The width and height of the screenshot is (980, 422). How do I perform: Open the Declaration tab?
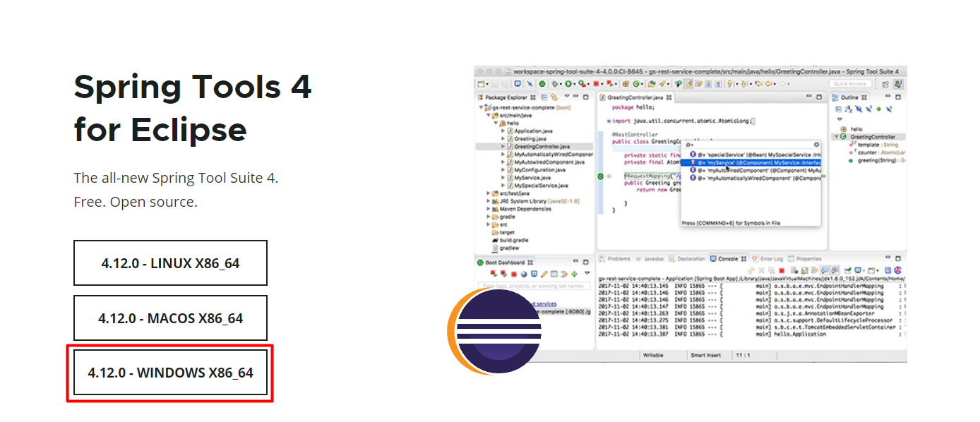[687, 259]
